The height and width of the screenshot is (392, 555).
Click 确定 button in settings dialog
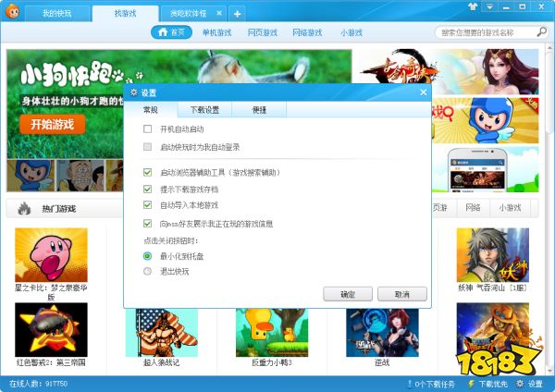(348, 294)
